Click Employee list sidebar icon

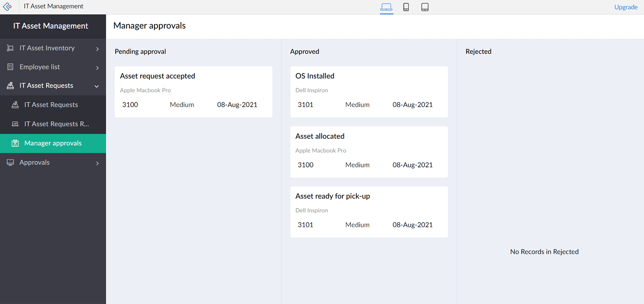(10, 67)
